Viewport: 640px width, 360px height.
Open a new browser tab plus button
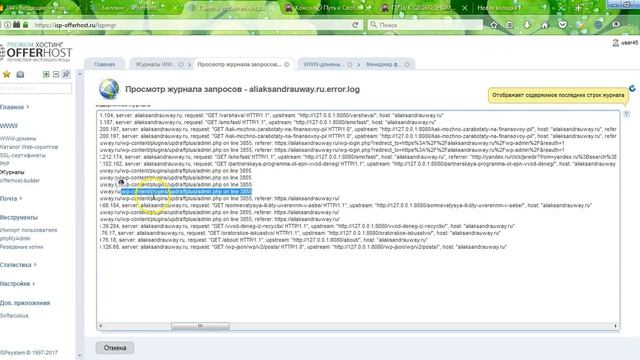[x=578, y=8]
